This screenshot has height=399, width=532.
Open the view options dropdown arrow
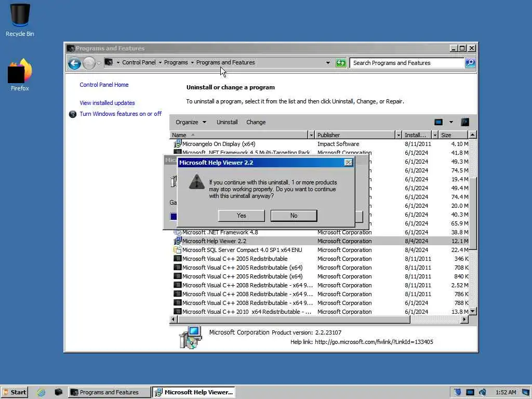point(451,122)
